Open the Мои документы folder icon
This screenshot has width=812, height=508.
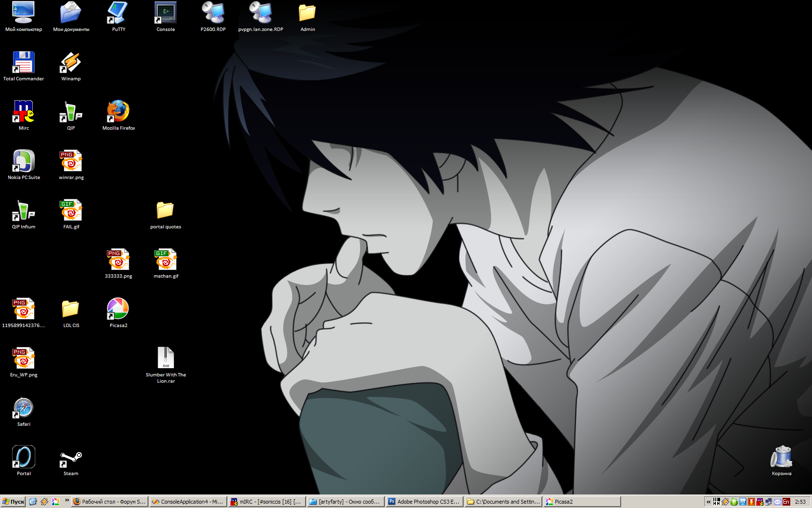coord(71,17)
